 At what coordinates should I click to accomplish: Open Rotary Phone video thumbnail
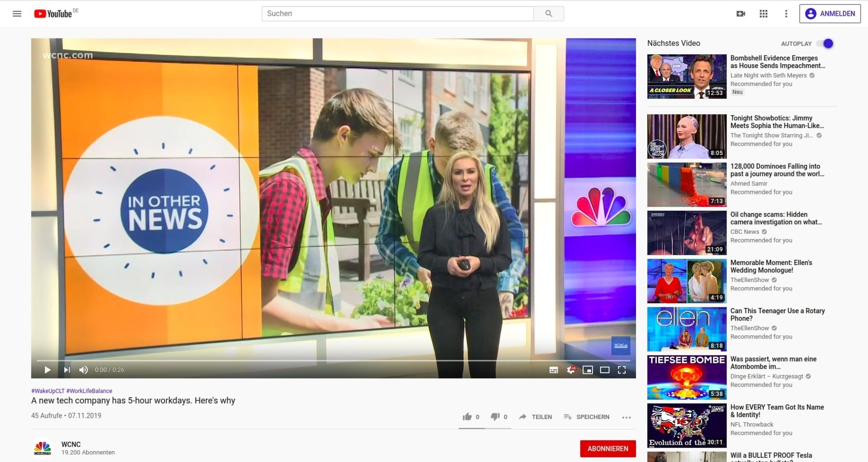tap(687, 329)
